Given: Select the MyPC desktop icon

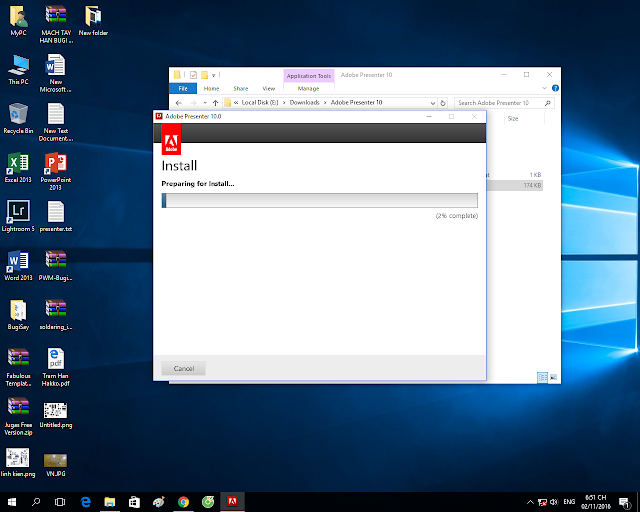Looking at the screenshot, I should coord(18,21).
